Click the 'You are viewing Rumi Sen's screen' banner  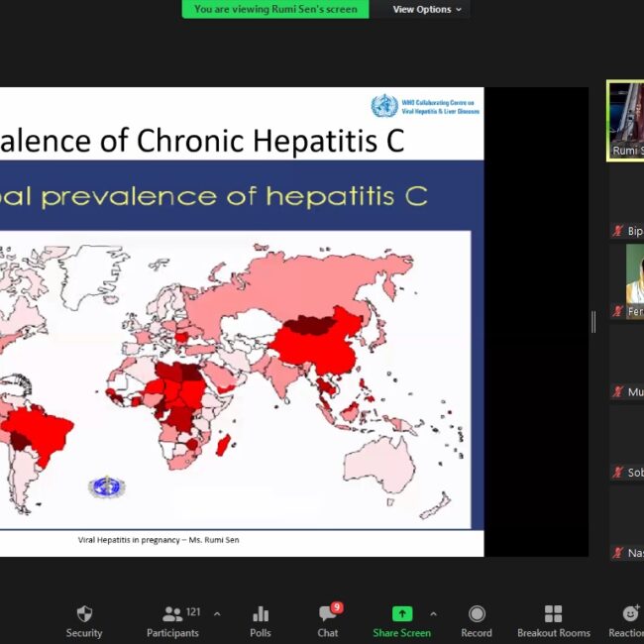[x=275, y=9]
